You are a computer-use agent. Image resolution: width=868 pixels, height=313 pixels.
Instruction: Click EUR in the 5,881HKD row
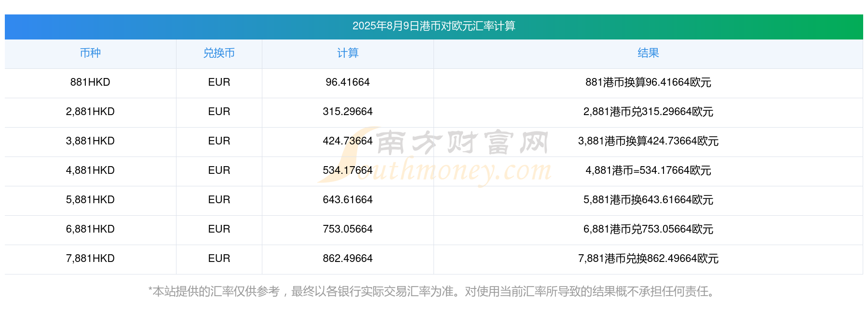tap(219, 200)
